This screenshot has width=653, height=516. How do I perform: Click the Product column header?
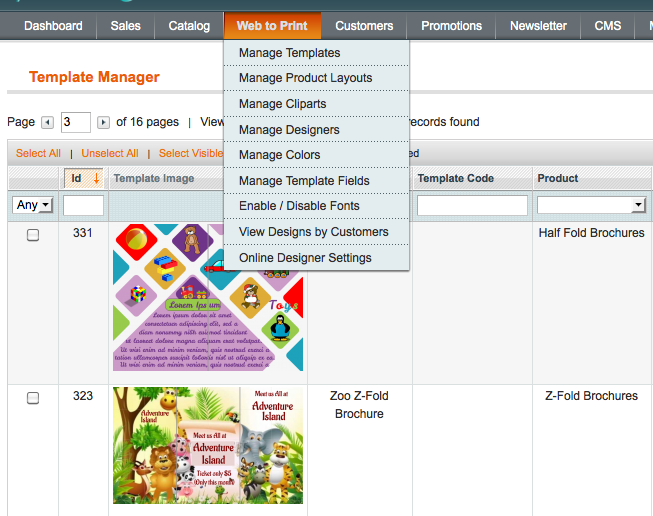coord(558,178)
